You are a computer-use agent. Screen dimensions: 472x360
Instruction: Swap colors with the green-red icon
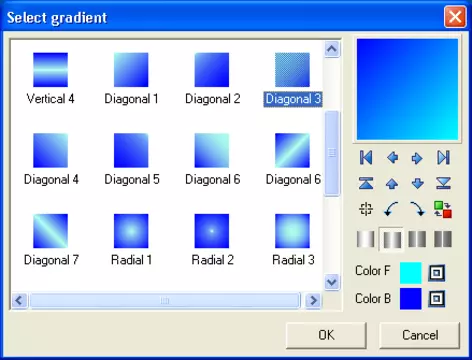click(x=443, y=209)
